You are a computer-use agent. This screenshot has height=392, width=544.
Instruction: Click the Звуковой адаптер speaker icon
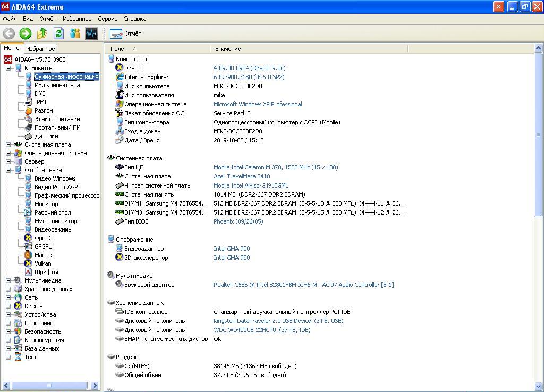120,285
